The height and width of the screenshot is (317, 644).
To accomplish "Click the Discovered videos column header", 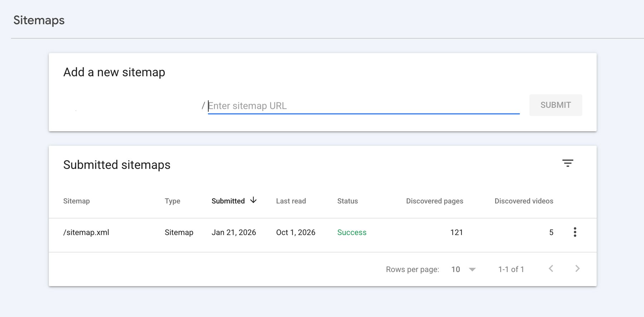I will click(524, 201).
